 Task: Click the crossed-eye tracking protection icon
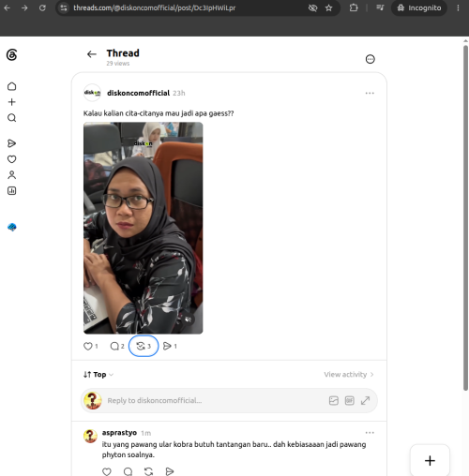(312, 7)
